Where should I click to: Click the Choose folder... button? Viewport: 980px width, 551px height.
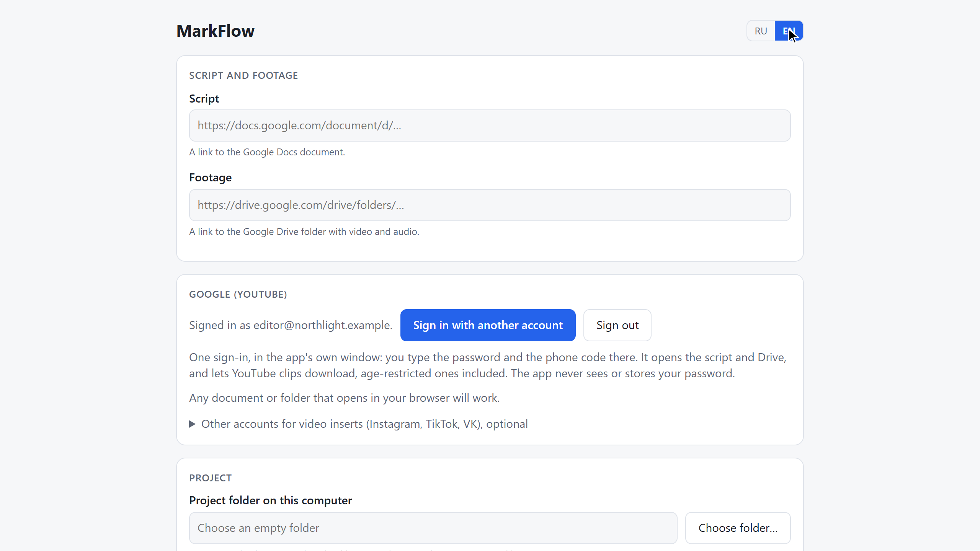[x=738, y=528]
